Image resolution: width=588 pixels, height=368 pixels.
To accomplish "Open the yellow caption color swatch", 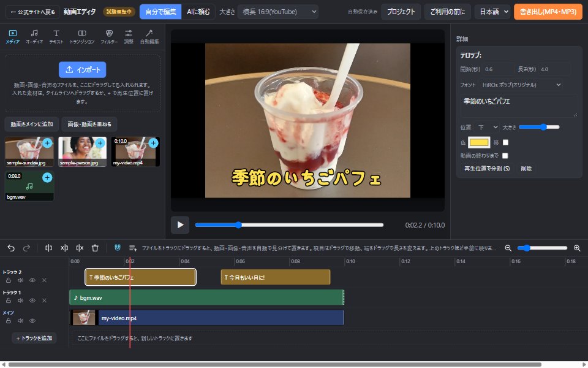I will (479, 142).
